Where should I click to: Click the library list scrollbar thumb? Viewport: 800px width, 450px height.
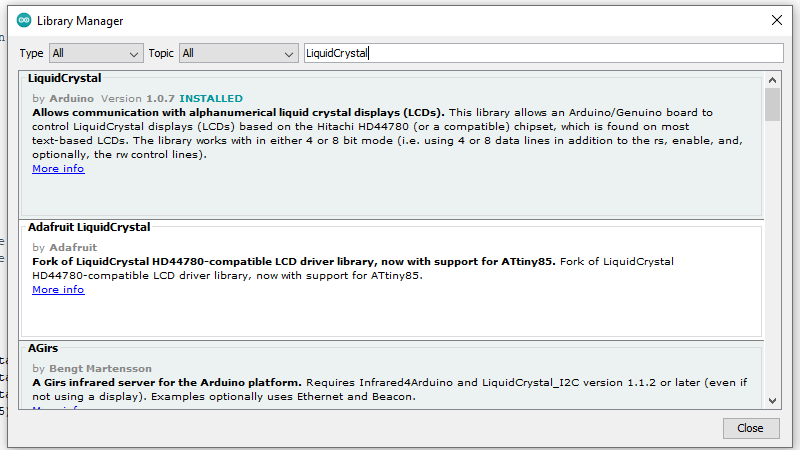click(772, 105)
